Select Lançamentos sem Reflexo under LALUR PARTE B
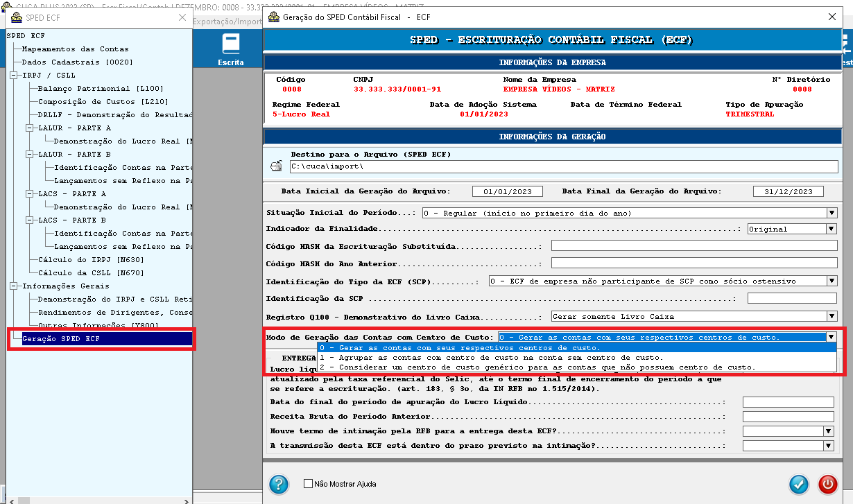Image resolution: width=853 pixels, height=504 pixels. (x=123, y=181)
